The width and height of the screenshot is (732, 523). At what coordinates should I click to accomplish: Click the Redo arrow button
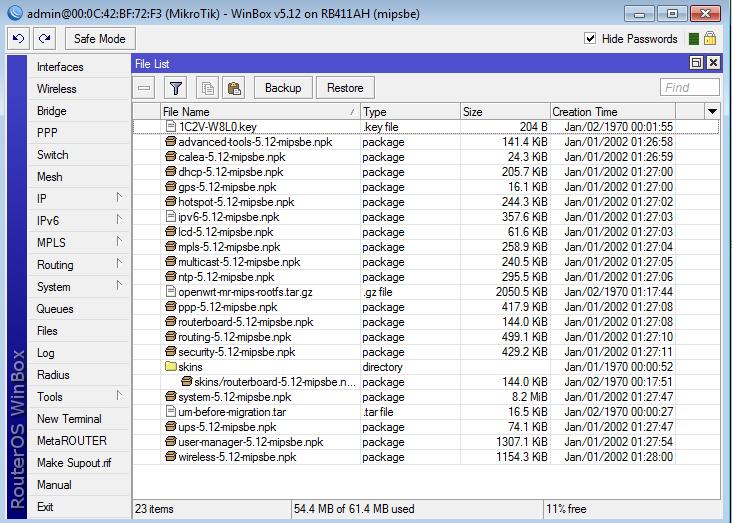click(45, 39)
